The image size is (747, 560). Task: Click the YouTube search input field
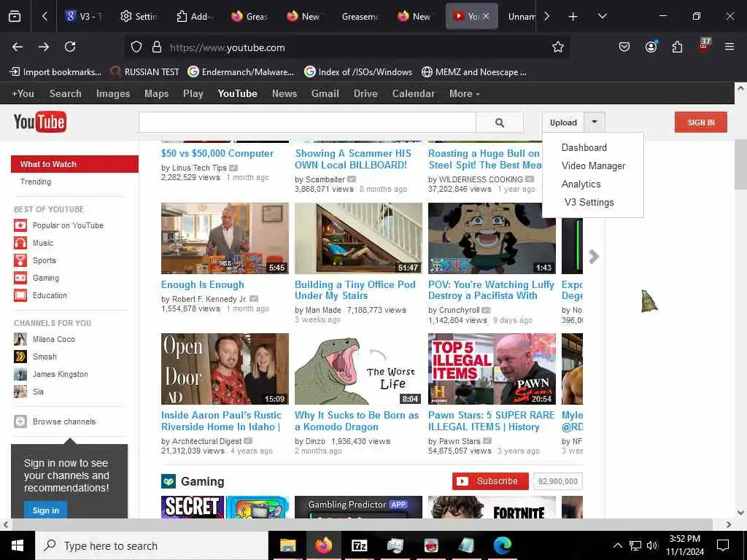click(x=307, y=122)
